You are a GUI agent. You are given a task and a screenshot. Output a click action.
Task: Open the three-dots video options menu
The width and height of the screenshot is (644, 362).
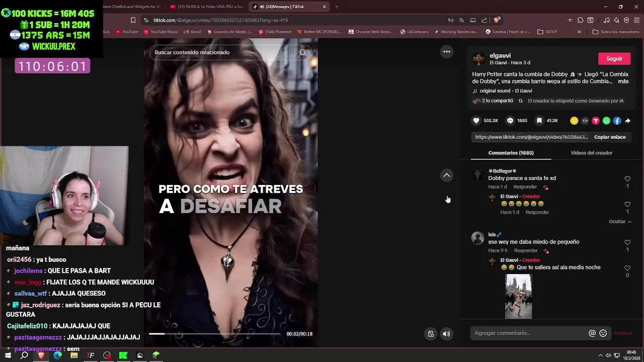pos(447,51)
